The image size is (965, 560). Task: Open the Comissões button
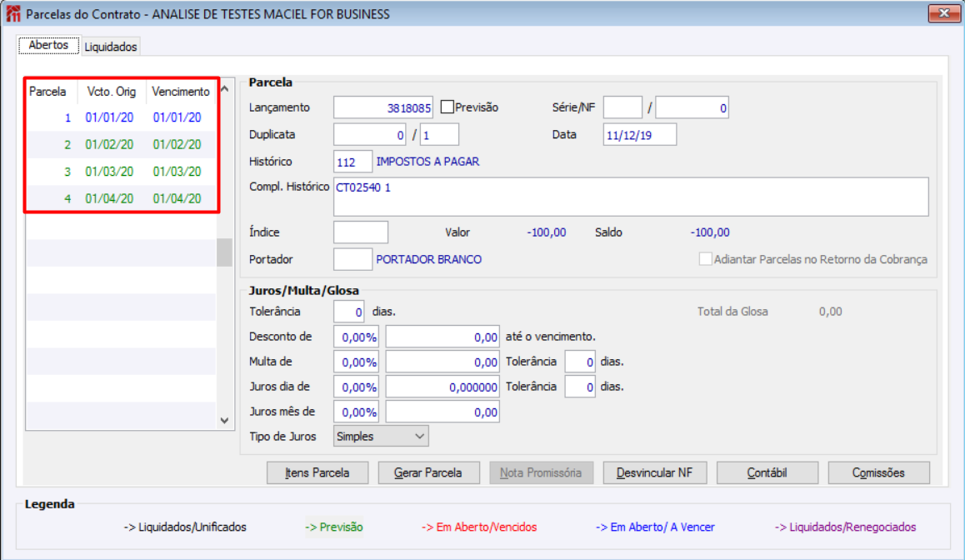pyautogui.click(x=879, y=472)
